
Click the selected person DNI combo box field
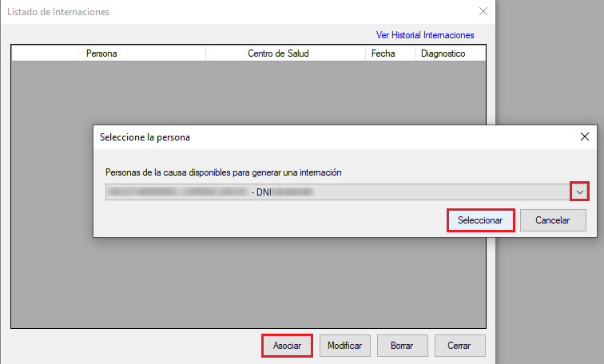tap(336, 192)
